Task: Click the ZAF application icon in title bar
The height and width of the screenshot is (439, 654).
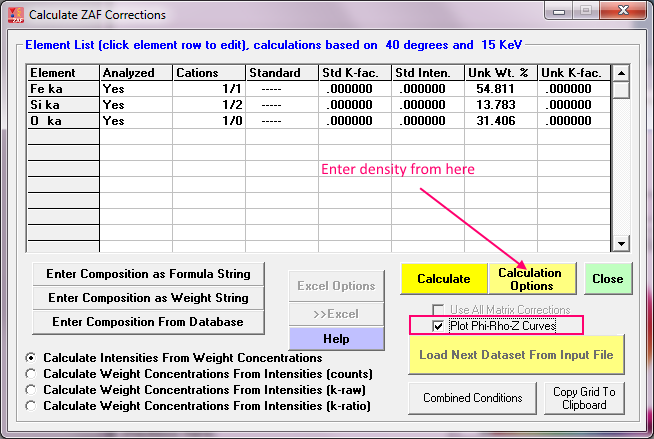Action: point(13,14)
